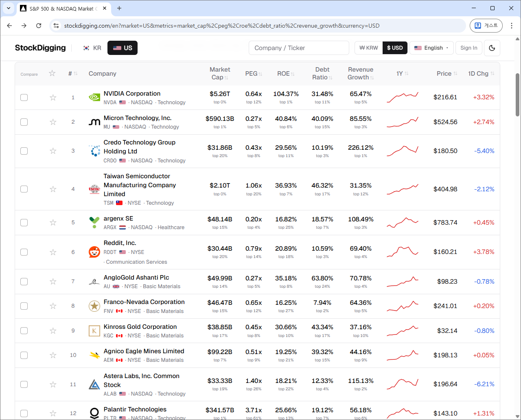Check compare box for Taiwan Semiconductor
The width and height of the screenshot is (521, 420).
24,189
